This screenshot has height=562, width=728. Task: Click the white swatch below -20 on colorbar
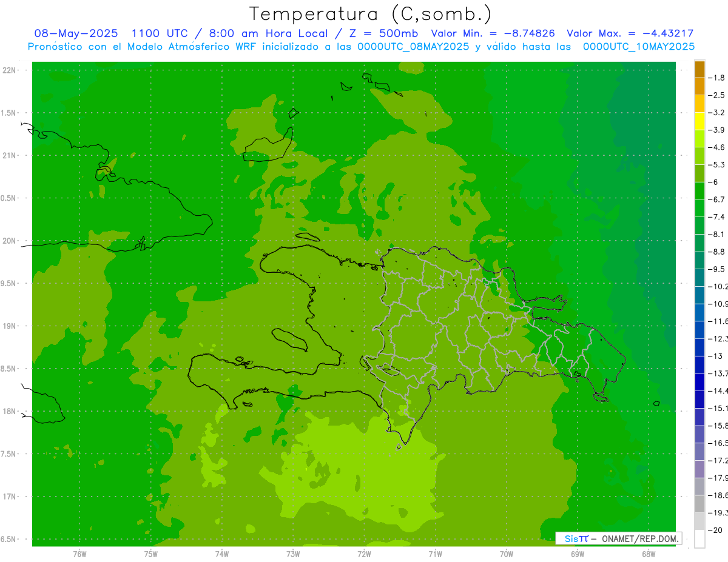click(x=699, y=539)
